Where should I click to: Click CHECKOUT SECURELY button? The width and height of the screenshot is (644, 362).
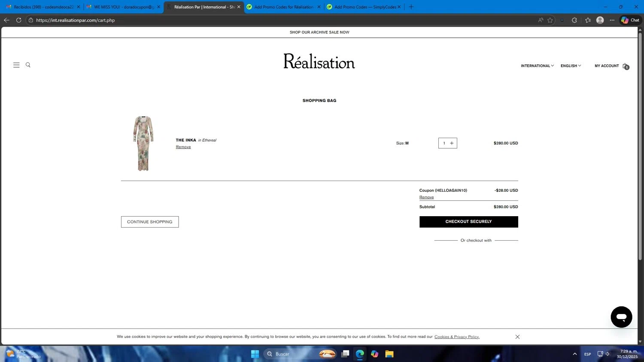coord(468,222)
